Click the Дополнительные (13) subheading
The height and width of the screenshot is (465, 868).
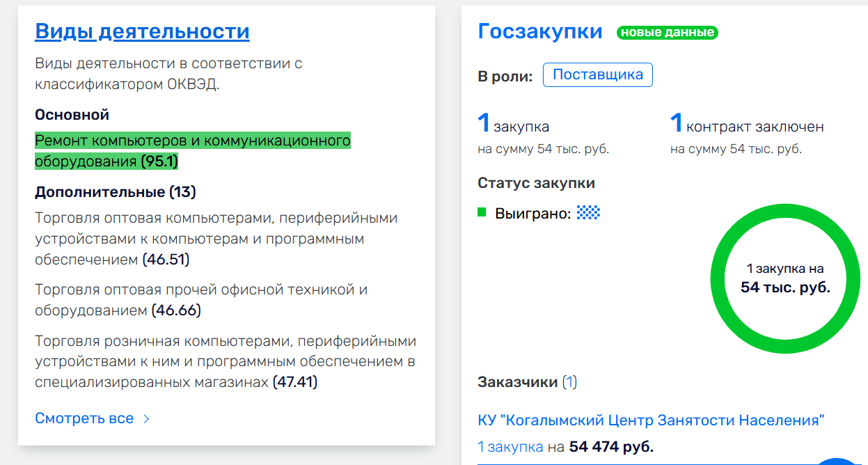[116, 191]
